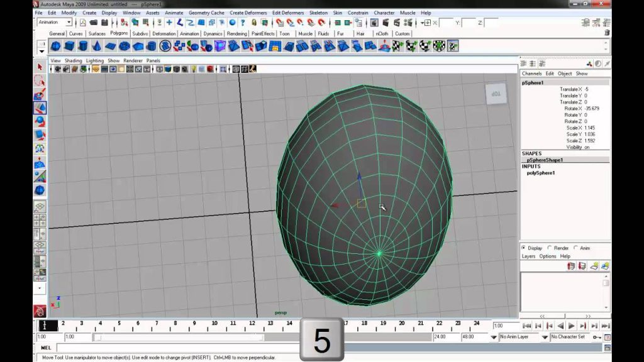Select the Render radio button
The height and width of the screenshot is (362, 644).
pyautogui.click(x=550, y=248)
